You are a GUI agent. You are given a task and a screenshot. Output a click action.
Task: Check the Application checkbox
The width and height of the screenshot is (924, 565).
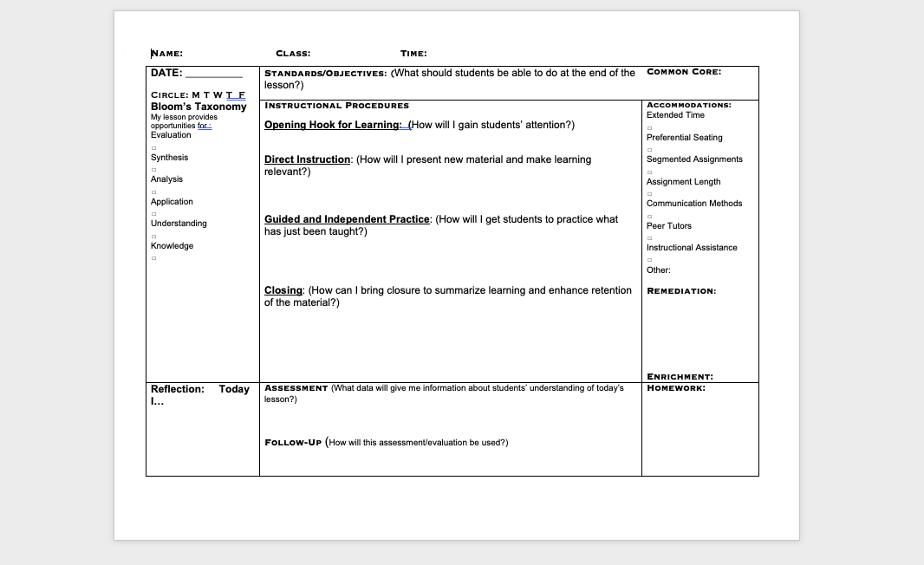tap(153, 213)
